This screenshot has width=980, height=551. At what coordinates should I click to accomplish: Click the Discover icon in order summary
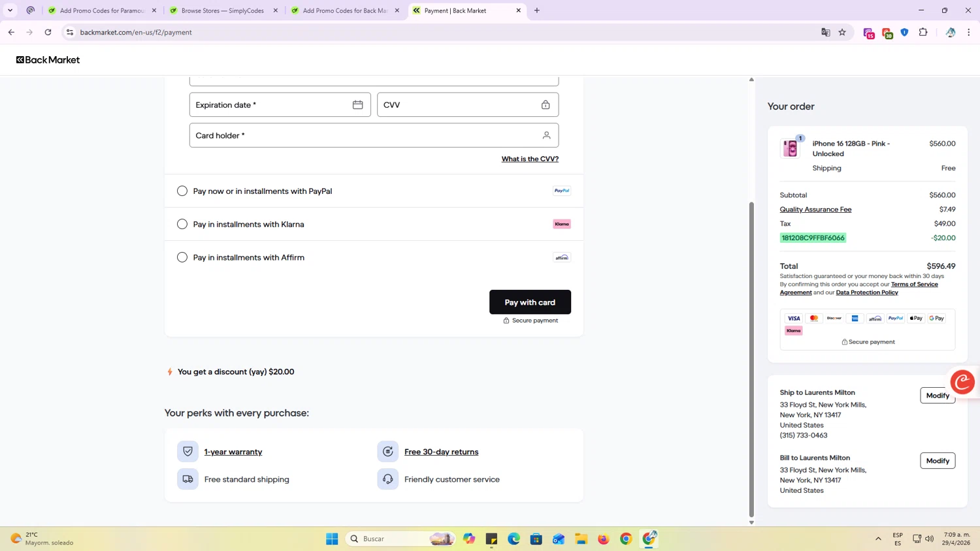[x=834, y=318]
